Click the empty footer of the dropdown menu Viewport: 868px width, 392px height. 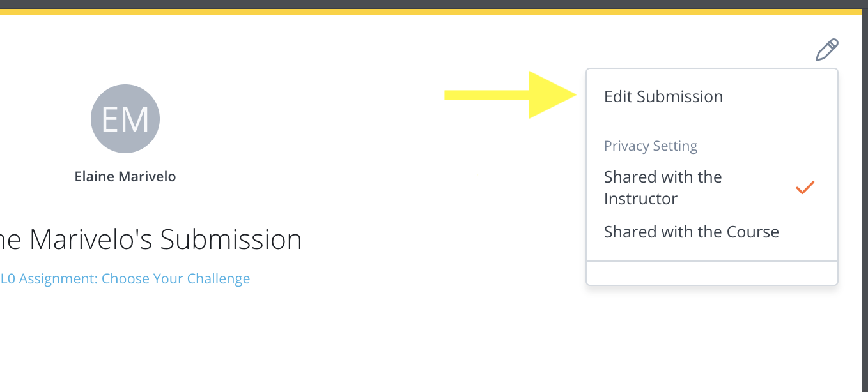[711, 273]
